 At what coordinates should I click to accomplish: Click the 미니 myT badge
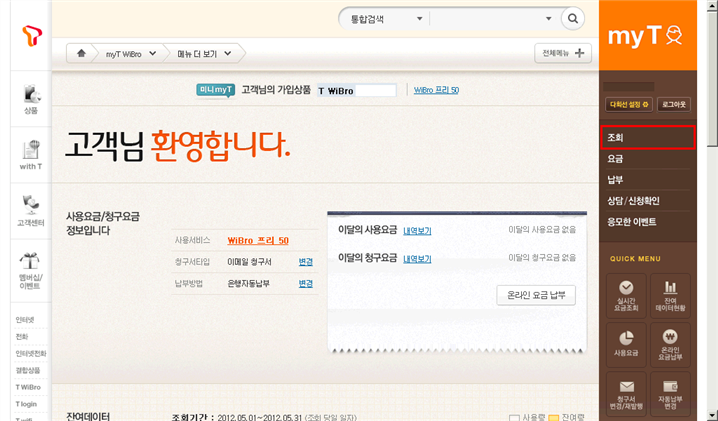(x=216, y=90)
